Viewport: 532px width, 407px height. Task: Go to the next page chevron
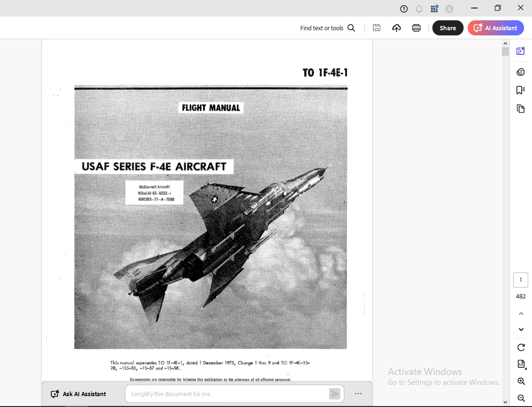click(x=521, y=330)
